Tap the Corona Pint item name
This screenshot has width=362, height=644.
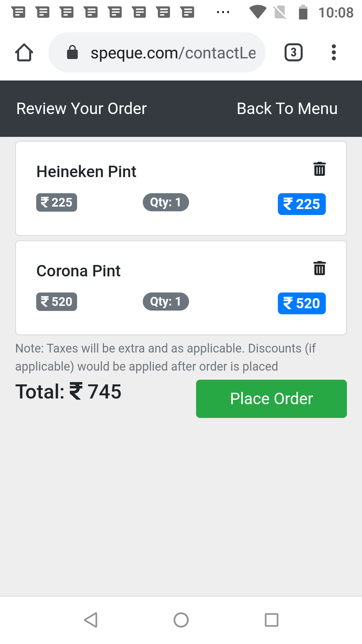tap(78, 271)
